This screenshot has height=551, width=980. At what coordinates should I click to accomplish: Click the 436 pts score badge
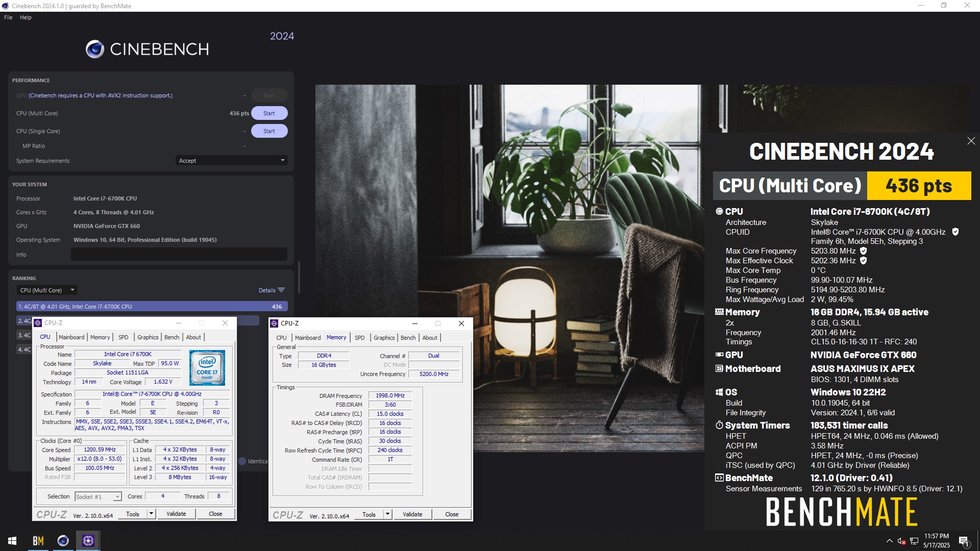click(919, 186)
